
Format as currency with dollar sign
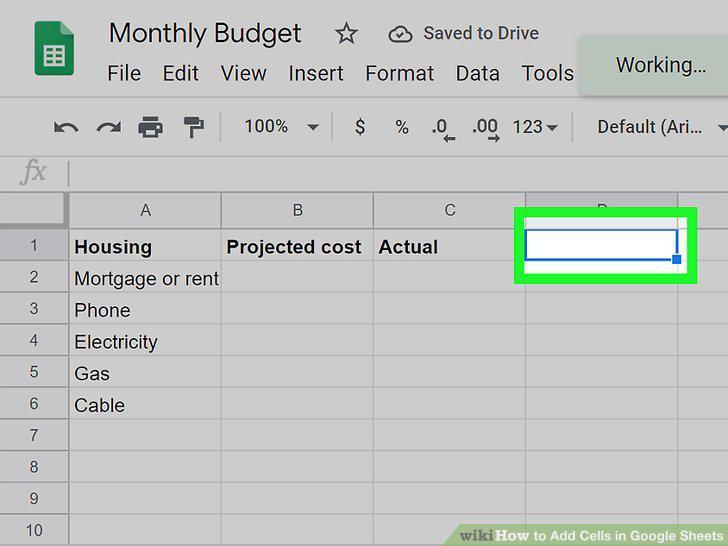click(360, 126)
